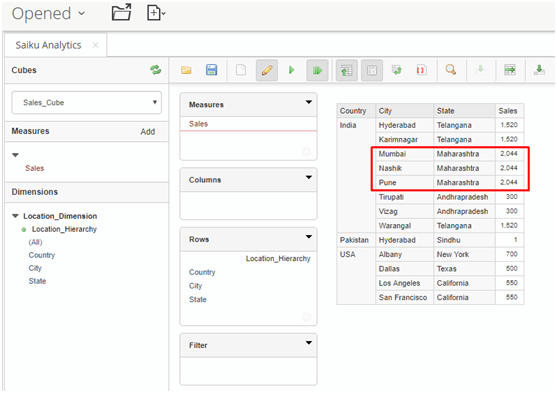The width and height of the screenshot is (557, 393).
Task: Open the Filter drop zone arrow menu
Action: [x=309, y=343]
